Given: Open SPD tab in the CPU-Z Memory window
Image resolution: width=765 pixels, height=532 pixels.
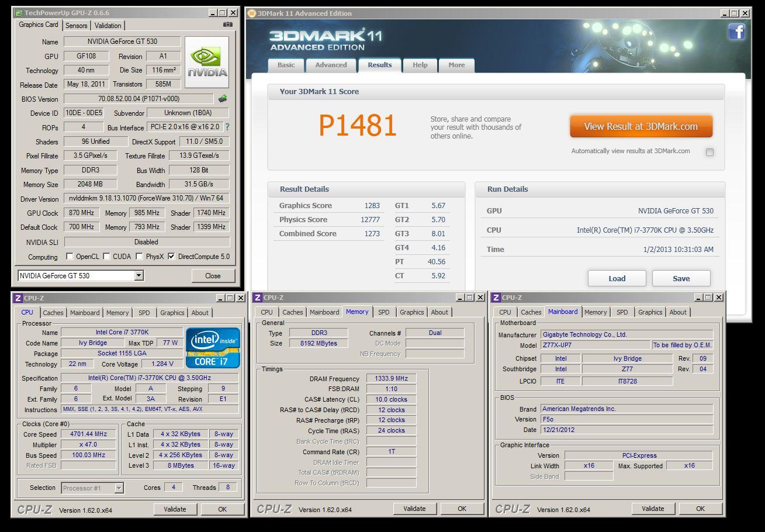Looking at the screenshot, I should point(383,312).
